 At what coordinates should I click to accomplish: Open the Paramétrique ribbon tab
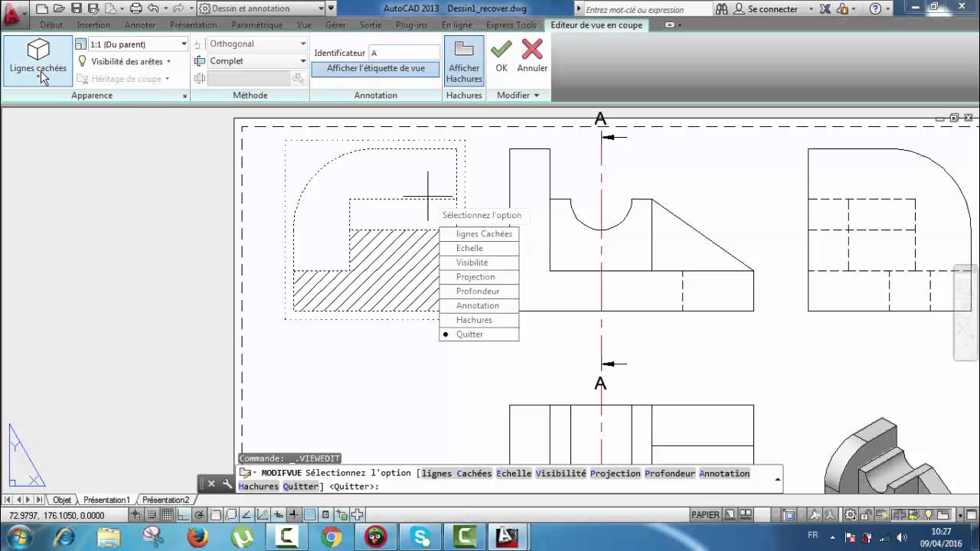257,24
